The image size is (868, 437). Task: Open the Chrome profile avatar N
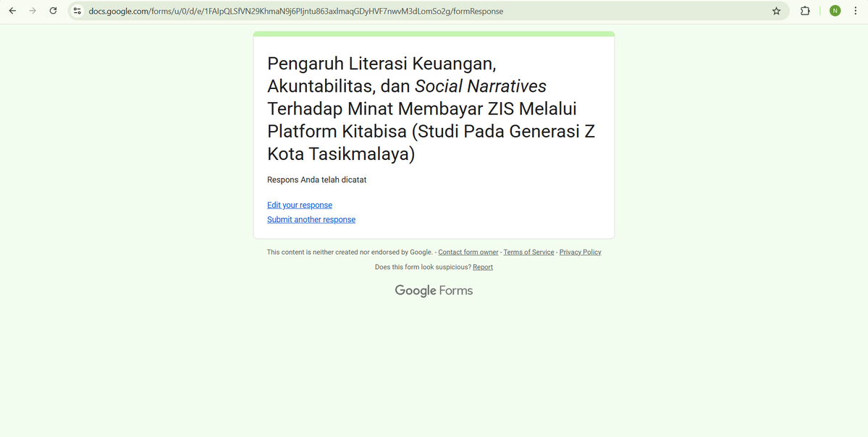pos(835,11)
